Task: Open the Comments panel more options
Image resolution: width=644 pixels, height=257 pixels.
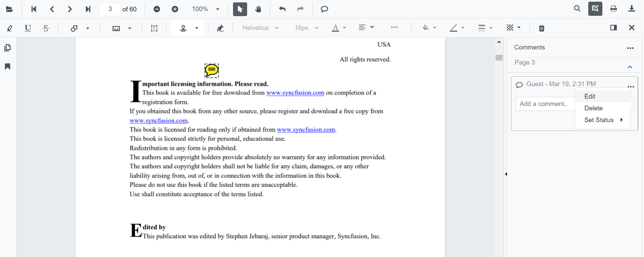Action: point(630,48)
